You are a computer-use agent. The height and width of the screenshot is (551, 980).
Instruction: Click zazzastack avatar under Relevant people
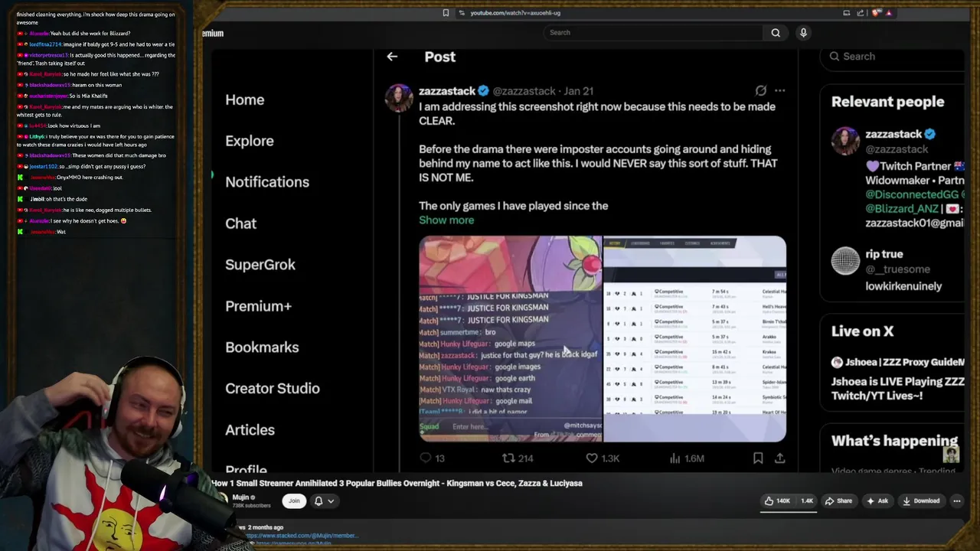click(x=845, y=141)
